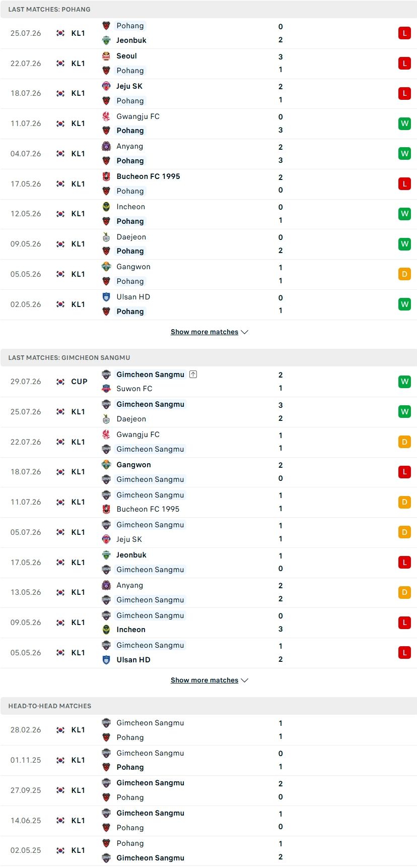
Task: Click the Incheon crest in 12.05.26 match
Action: coord(106,207)
